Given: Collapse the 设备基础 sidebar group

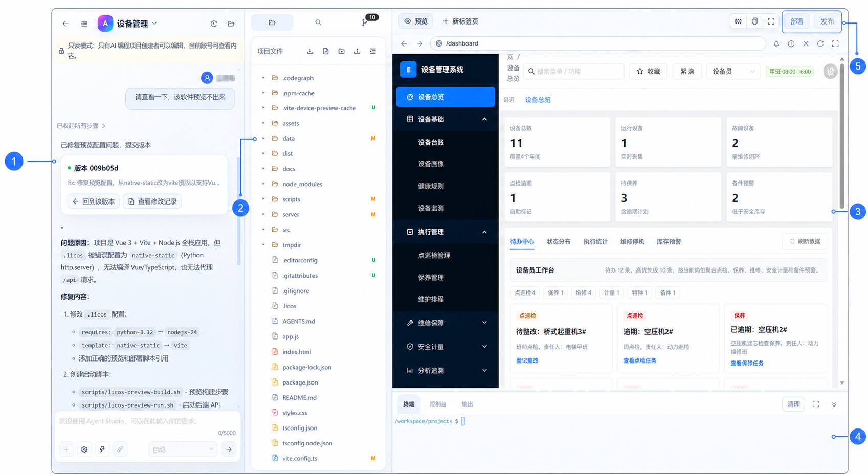Looking at the screenshot, I should [x=445, y=119].
